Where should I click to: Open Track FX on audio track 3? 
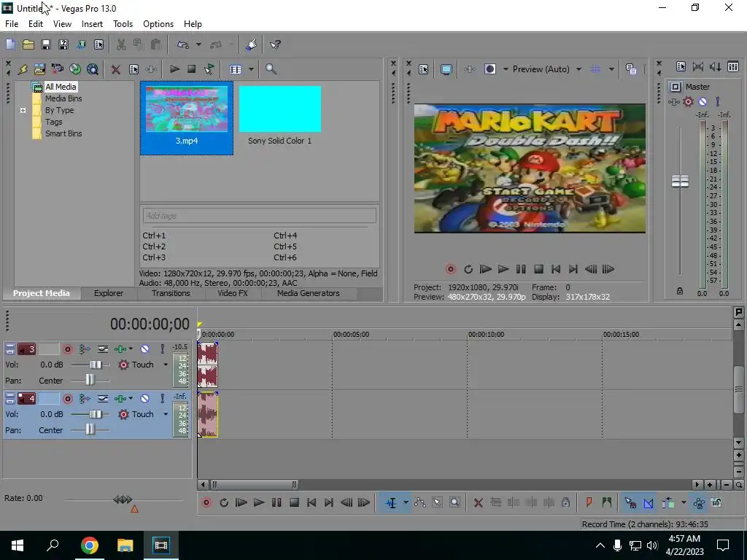point(121,349)
